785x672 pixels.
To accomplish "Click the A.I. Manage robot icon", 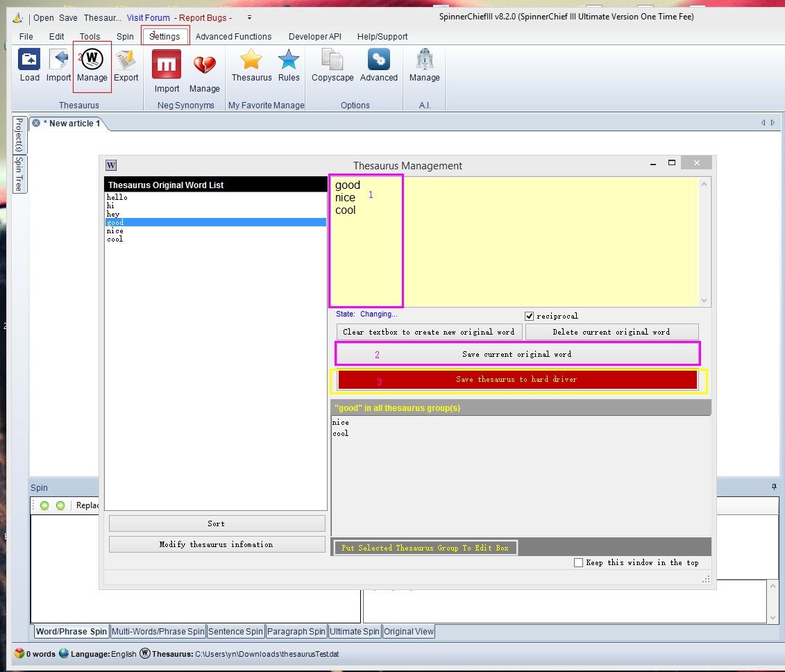I will coord(424,65).
